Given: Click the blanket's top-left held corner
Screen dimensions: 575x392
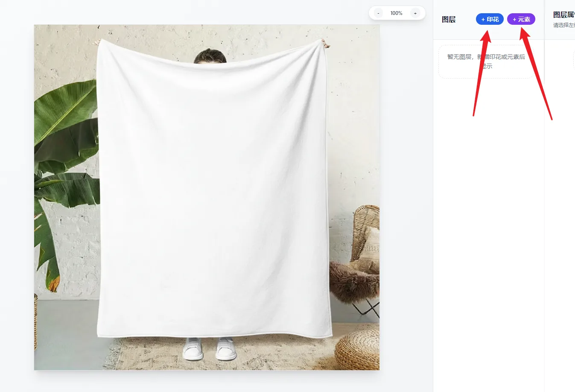Looking at the screenshot, I should pyautogui.click(x=99, y=42).
